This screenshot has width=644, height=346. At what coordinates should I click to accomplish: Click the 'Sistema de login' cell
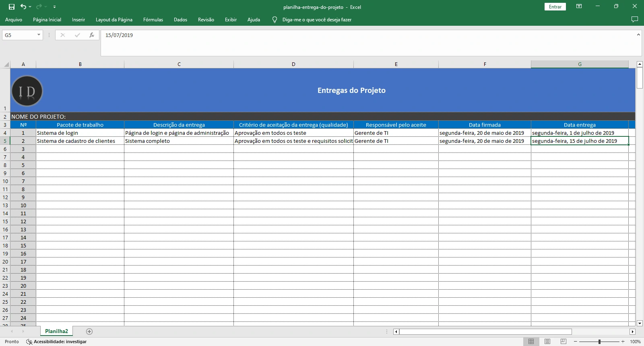(x=80, y=133)
